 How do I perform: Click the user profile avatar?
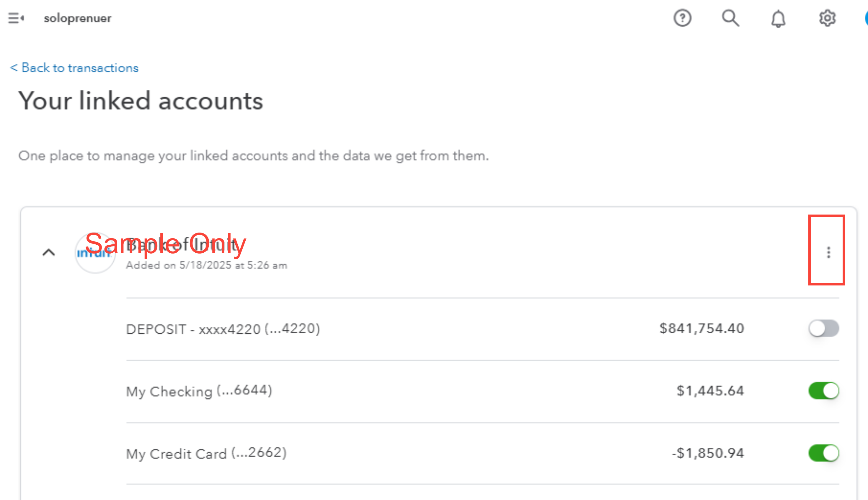click(x=865, y=18)
